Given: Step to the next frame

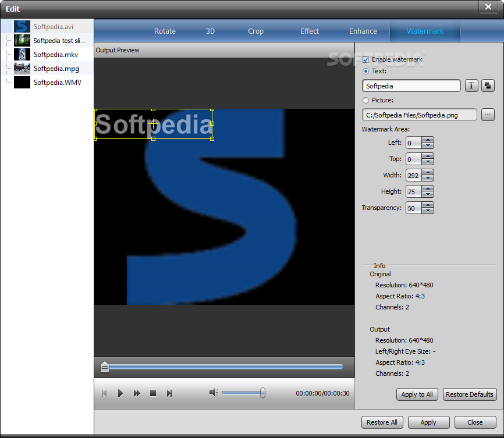Looking at the screenshot, I should (x=169, y=393).
